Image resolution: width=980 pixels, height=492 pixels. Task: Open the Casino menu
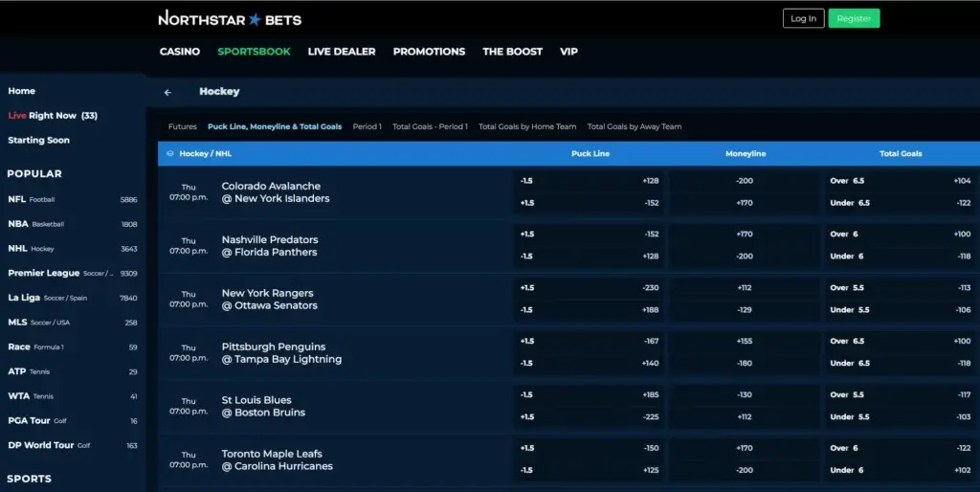click(x=179, y=52)
